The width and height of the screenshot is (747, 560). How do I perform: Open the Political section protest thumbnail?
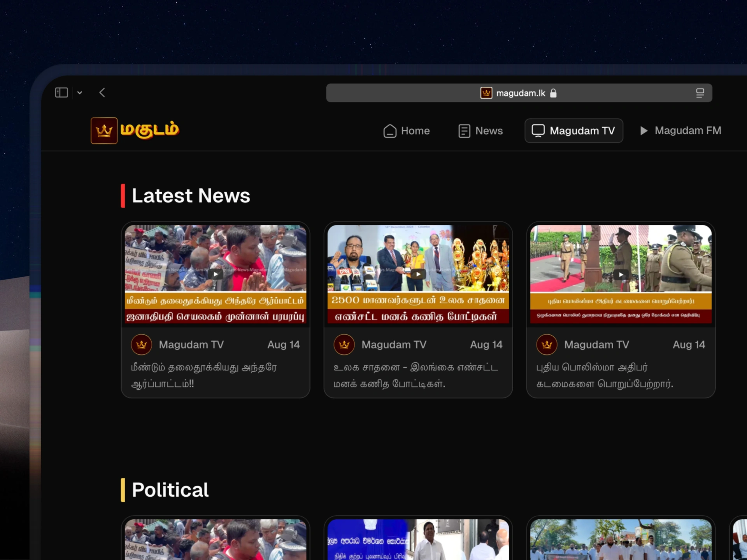coord(216,540)
